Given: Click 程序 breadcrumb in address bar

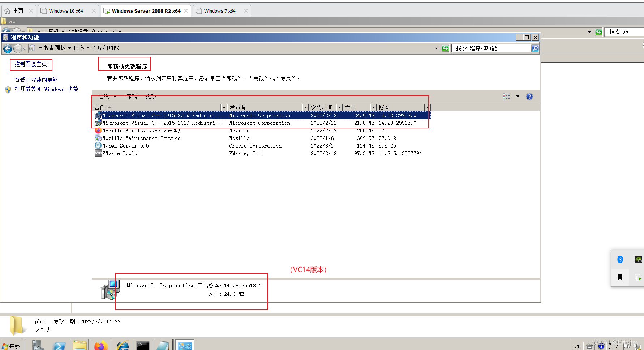Looking at the screenshot, I should coord(79,48).
